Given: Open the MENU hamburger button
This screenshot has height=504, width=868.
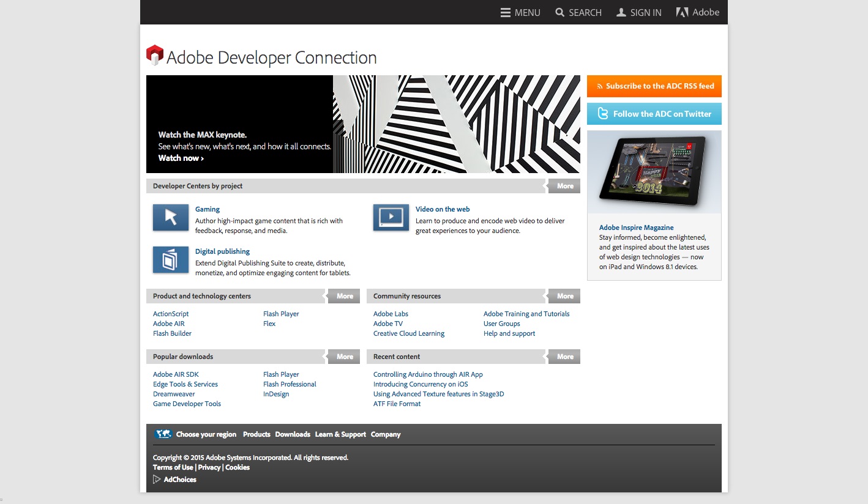Looking at the screenshot, I should click(x=520, y=12).
